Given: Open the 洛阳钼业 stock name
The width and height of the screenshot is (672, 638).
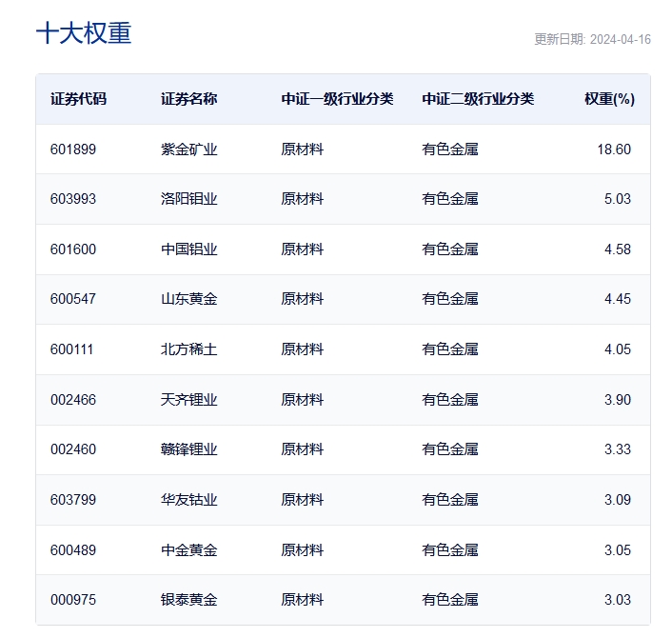Looking at the screenshot, I should [189, 199].
